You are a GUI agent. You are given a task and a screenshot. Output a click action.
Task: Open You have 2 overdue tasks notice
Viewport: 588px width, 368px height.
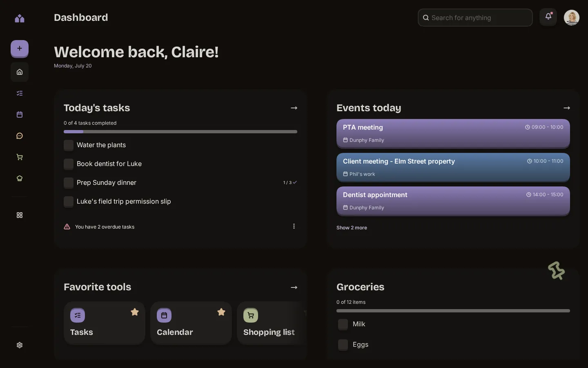coord(105,227)
